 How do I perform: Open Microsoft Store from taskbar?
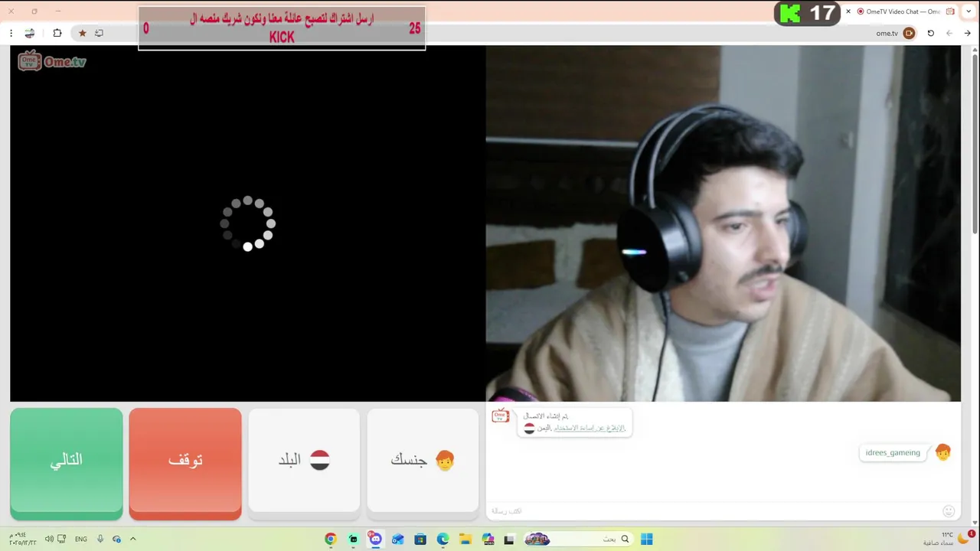420,539
